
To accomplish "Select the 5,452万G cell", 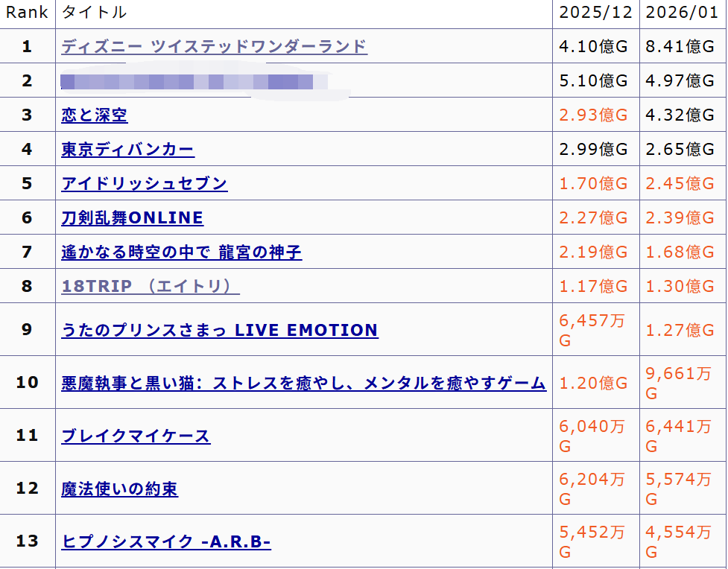I will pyautogui.click(x=595, y=541).
